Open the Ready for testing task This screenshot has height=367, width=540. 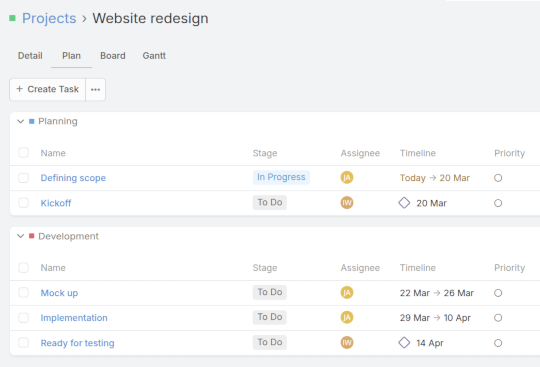pos(77,343)
